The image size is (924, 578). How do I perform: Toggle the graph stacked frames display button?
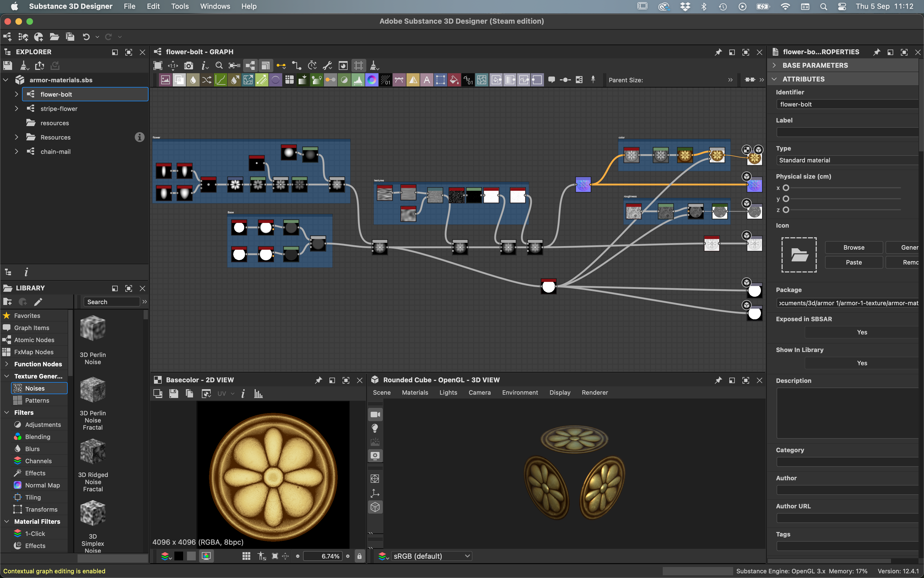pyautogui.click(x=266, y=66)
